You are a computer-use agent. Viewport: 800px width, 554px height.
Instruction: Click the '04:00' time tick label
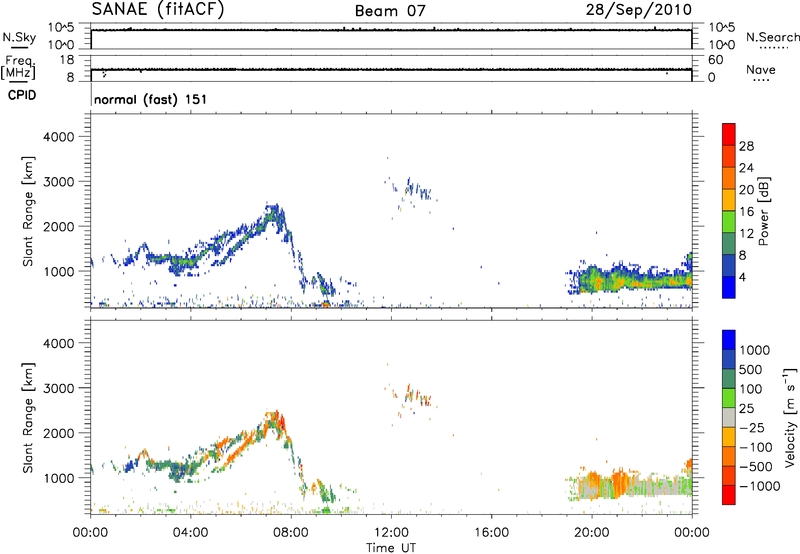pyautogui.click(x=190, y=533)
